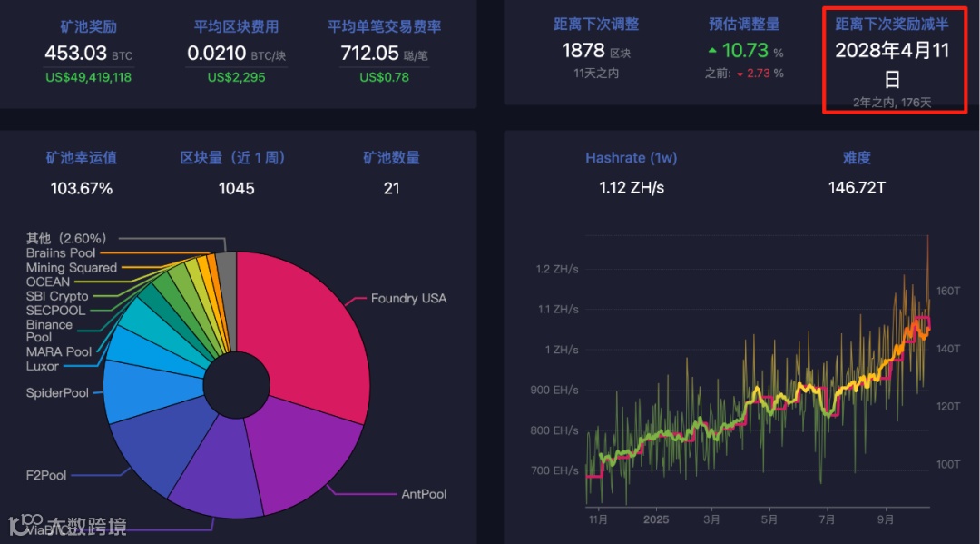The height and width of the screenshot is (544, 980).
Task: Click the 700 EH/s axis label
Action: 554,470
